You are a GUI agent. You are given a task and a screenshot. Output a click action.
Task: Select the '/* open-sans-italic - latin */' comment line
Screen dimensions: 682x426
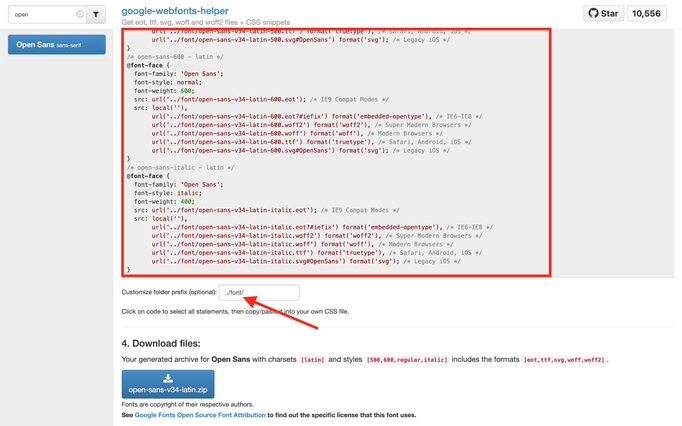181,168
